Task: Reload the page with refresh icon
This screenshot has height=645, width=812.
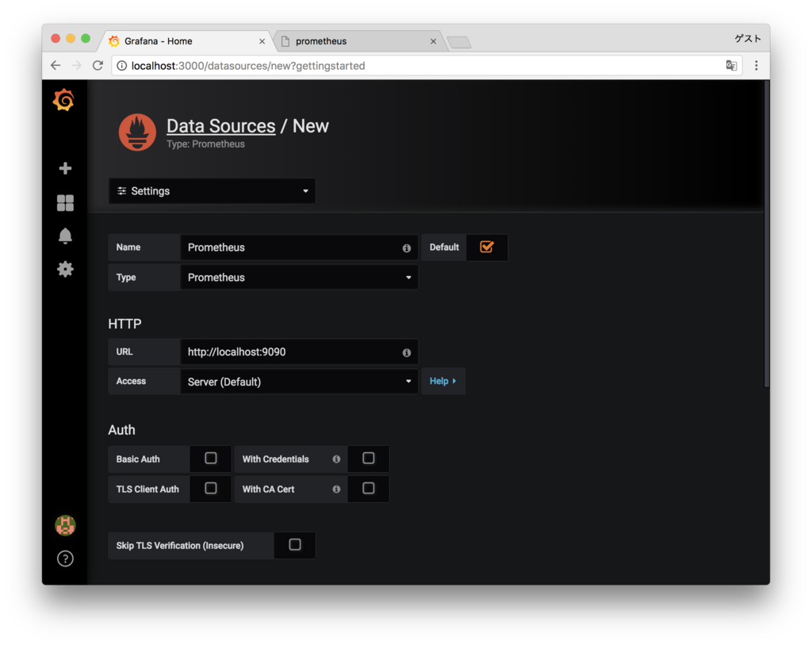Action: point(98,65)
